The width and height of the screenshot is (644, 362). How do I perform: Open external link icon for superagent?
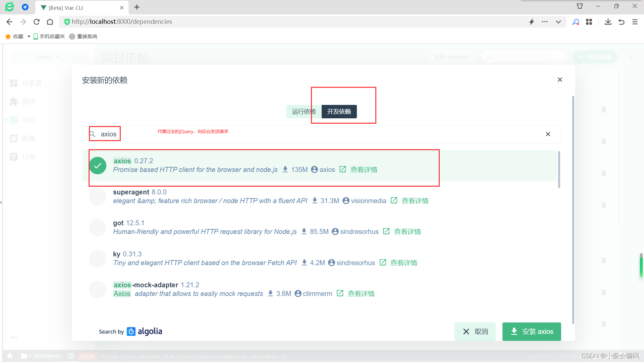pos(394,200)
